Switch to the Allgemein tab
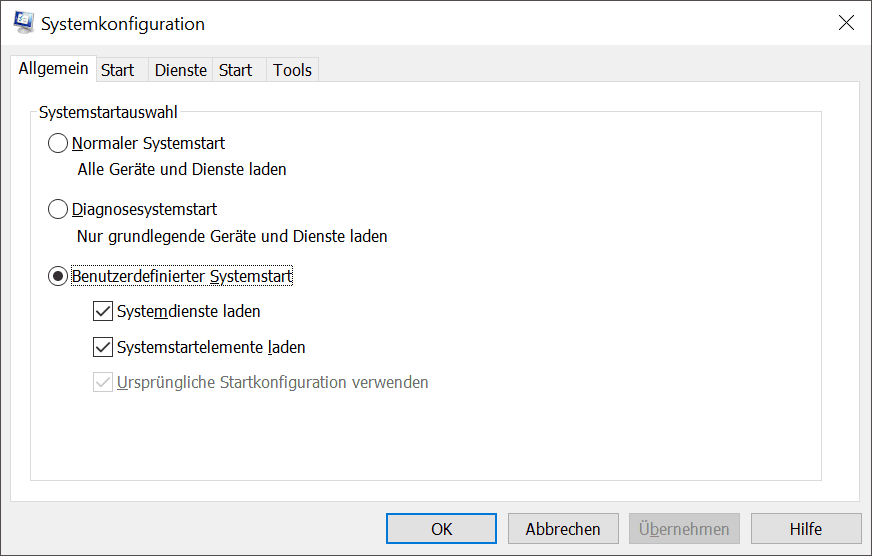872x556 pixels. coord(54,69)
